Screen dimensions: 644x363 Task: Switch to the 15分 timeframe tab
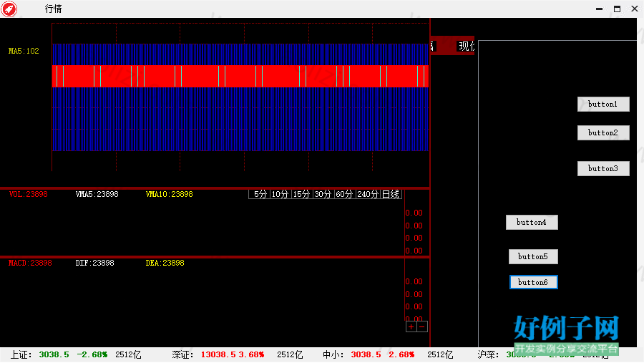point(301,194)
